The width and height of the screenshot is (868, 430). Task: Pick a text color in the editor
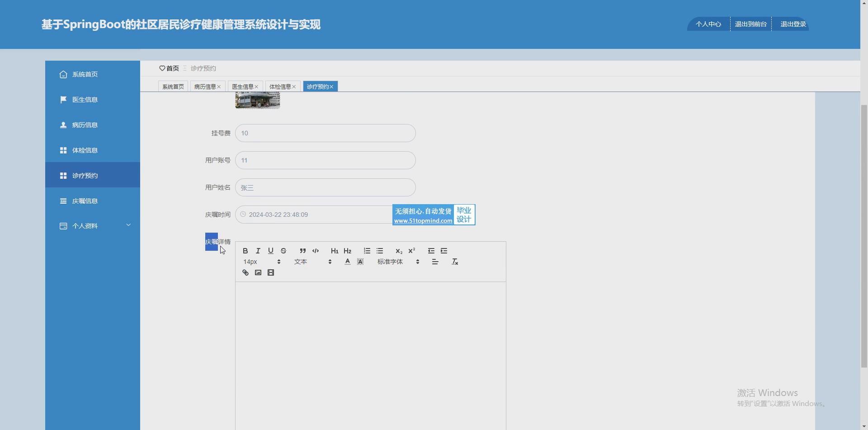point(347,262)
